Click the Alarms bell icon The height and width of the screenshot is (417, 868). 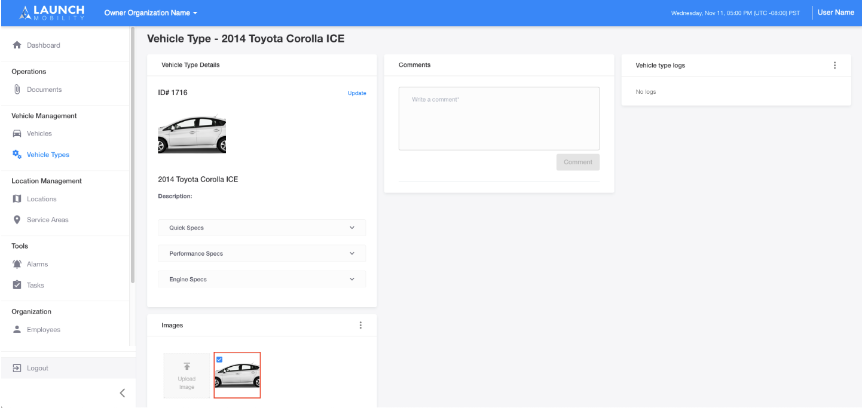[17, 264]
